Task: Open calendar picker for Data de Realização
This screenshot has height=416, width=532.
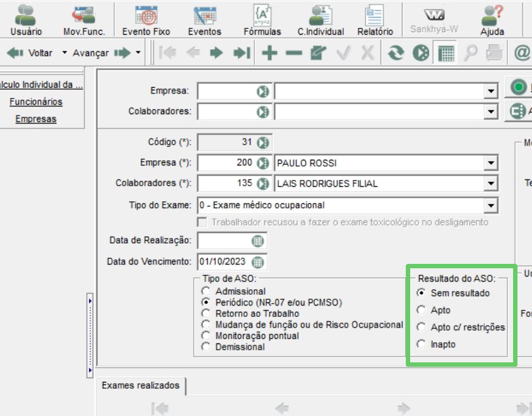Action: tap(257, 241)
